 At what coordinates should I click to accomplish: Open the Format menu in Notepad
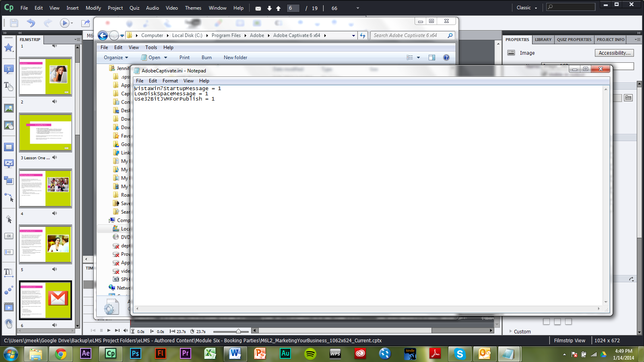(x=170, y=81)
